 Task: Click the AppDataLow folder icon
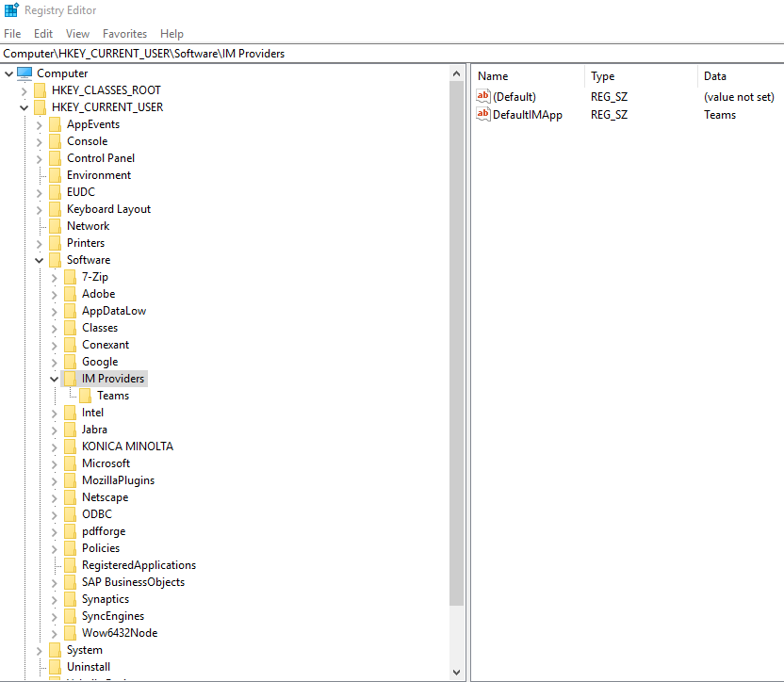(70, 311)
